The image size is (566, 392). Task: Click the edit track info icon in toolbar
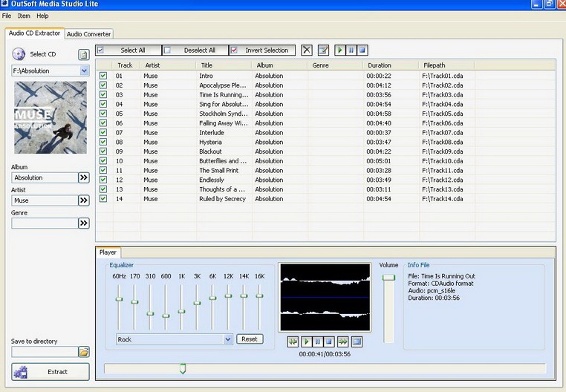(x=323, y=50)
